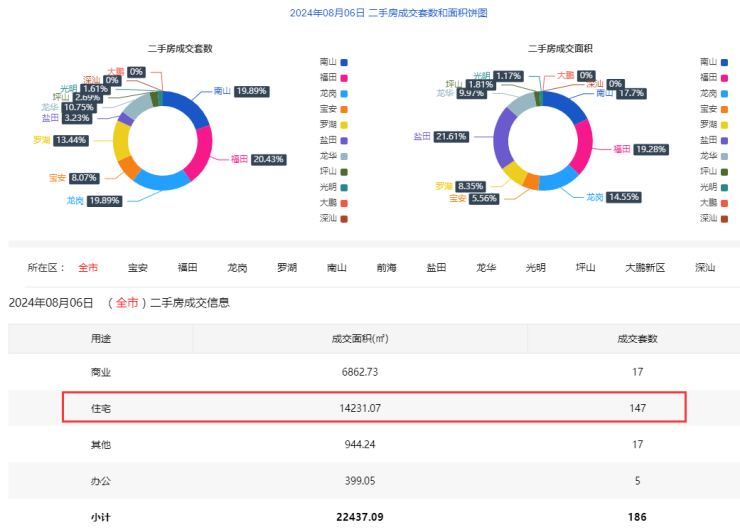Select the 全市 district tab
740x530 pixels.
click(88, 268)
